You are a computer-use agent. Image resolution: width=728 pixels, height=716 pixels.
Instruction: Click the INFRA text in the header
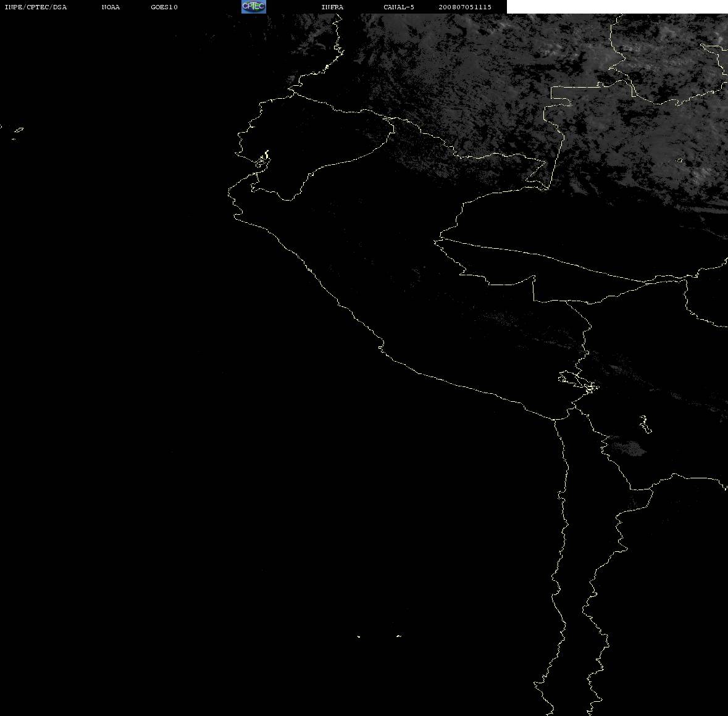click(332, 7)
